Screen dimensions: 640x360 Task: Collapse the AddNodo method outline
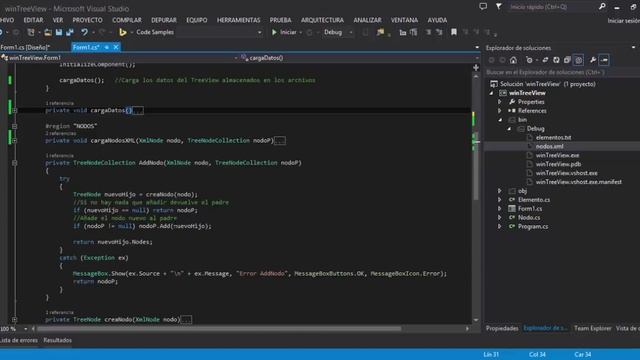coord(14,163)
